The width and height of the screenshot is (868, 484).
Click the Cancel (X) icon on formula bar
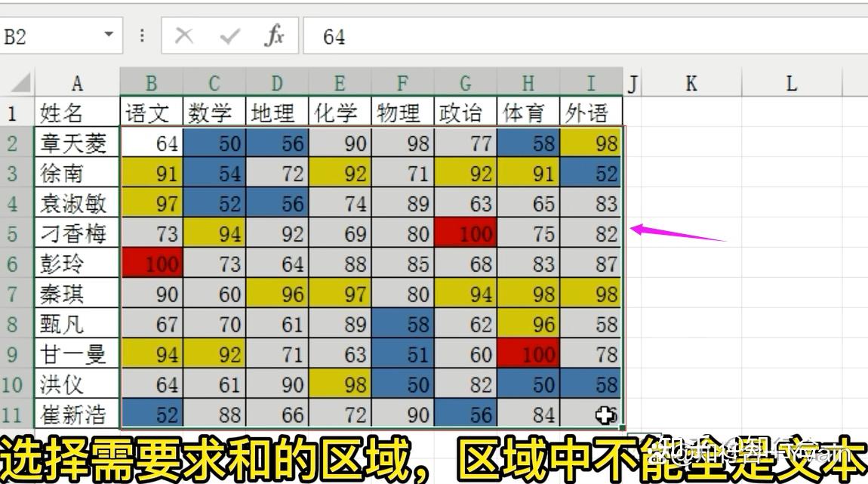click(x=185, y=35)
